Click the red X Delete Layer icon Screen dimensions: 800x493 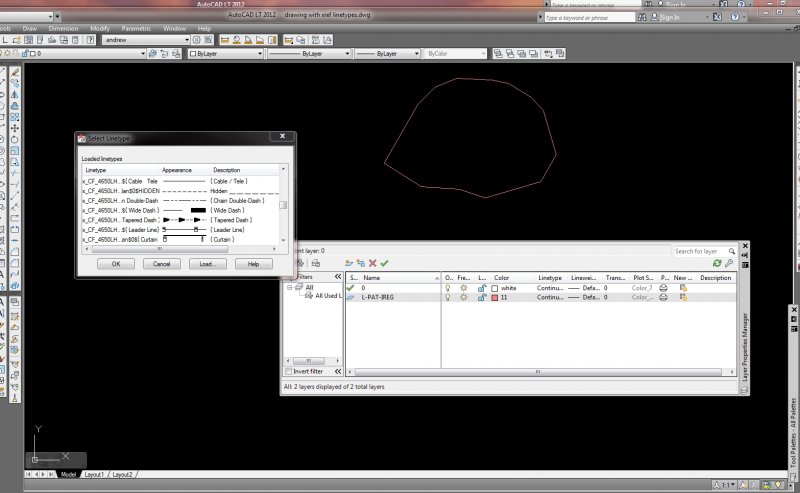(372, 263)
